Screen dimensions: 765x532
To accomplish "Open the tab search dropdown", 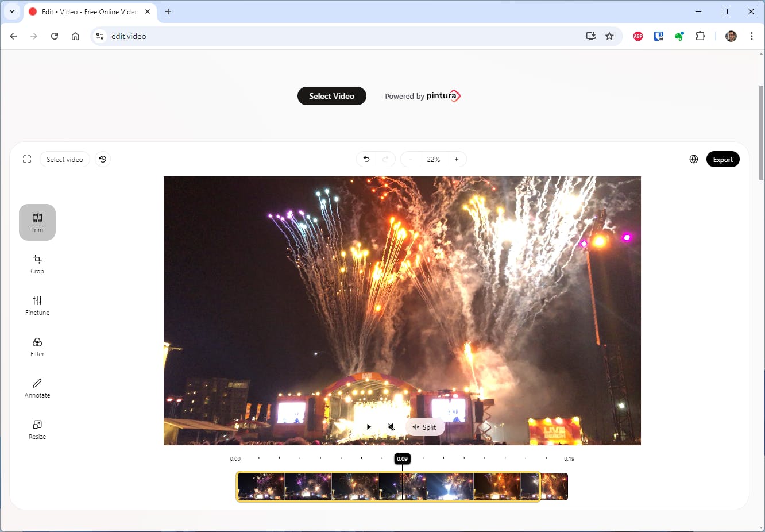I will point(12,11).
